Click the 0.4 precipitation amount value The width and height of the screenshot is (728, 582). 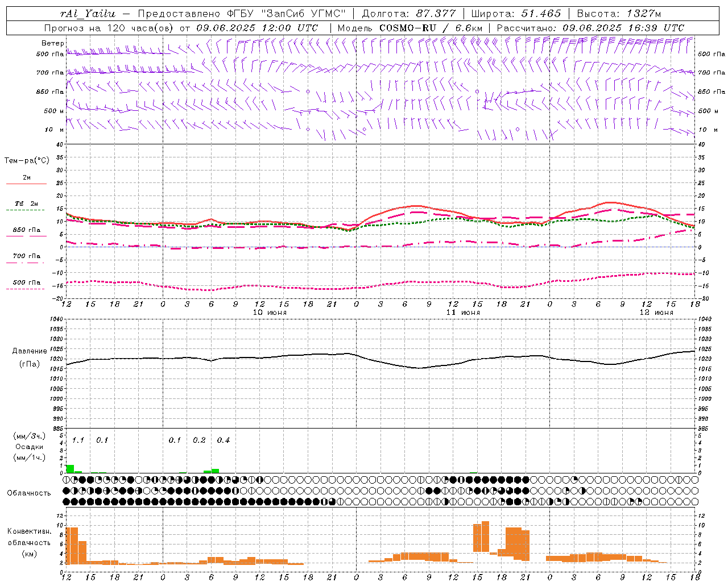[224, 440]
